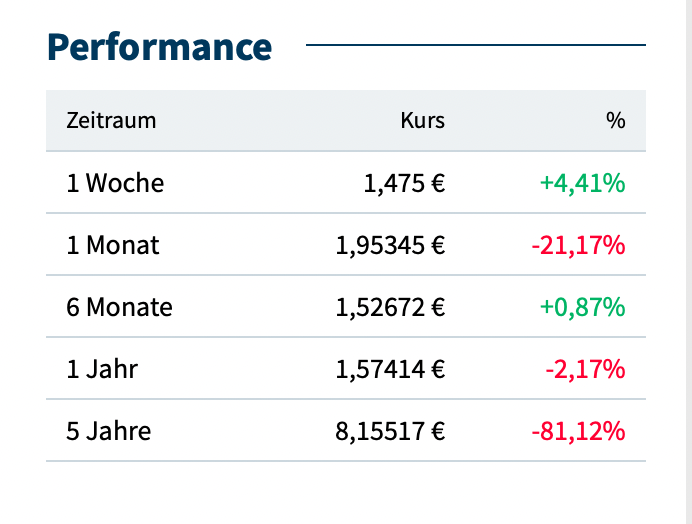This screenshot has height=524, width=692.
Task: Select the -2,17% yearly change
Action: pyautogui.click(x=585, y=369)
